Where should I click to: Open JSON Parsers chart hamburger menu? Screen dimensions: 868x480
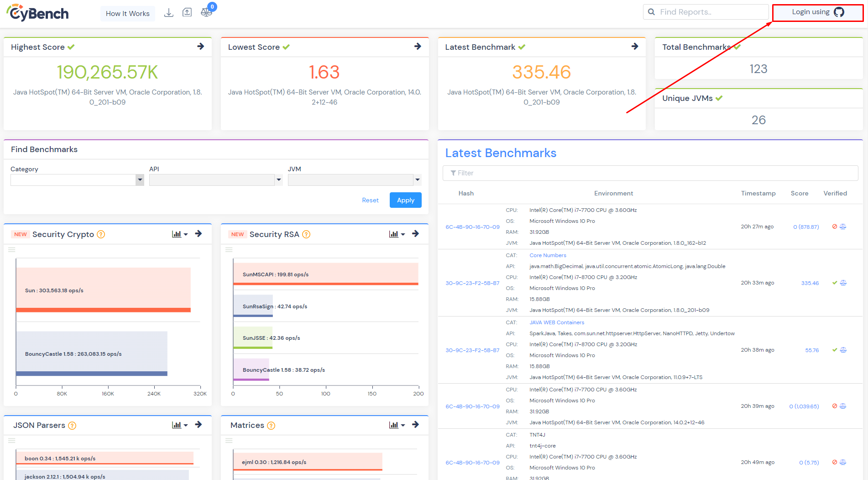pyautogui.click(x=12, y=440)
